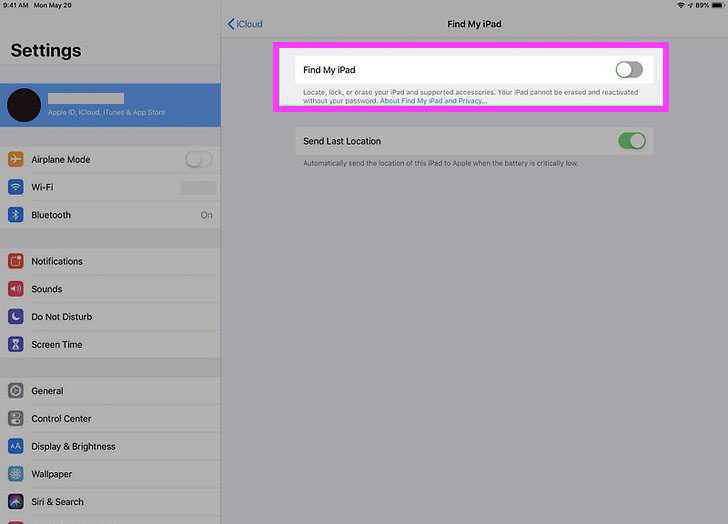The height and width of the screenshot is (524, 728).
Task: Click the Display & Brightness AA icon
Action: point(16,446)
